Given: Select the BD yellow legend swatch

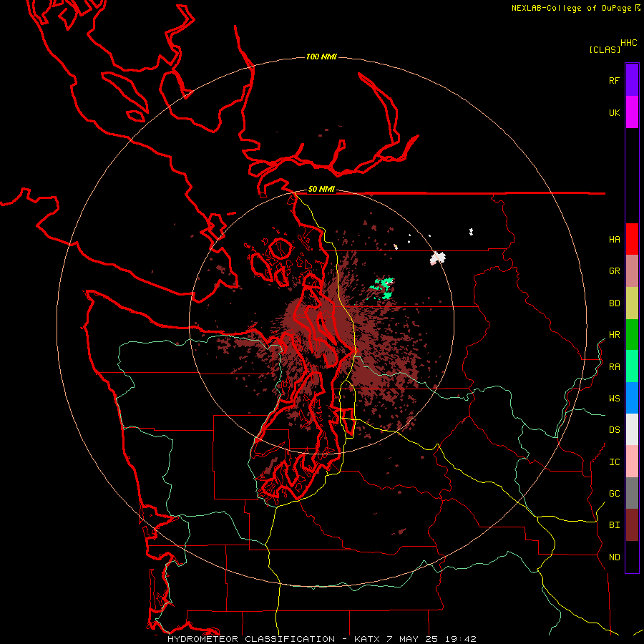Looking at the screenshot, I should pos(632,303).
